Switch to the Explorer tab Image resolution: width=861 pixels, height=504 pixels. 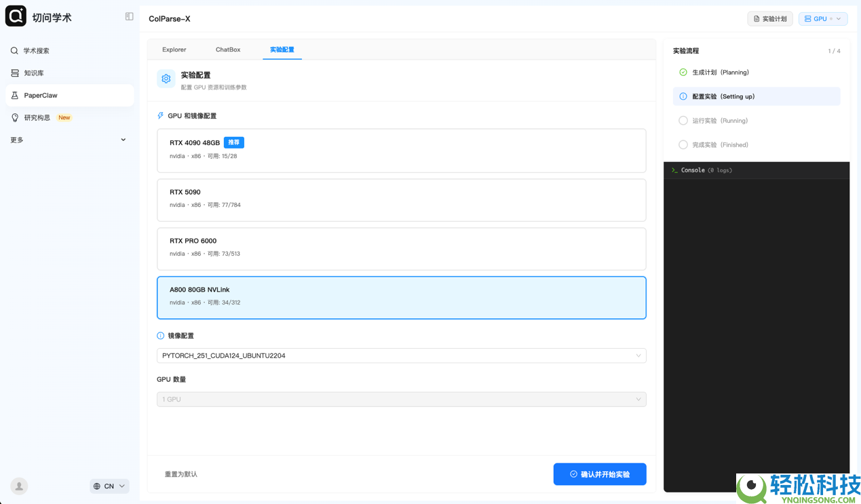click(x=174, y=50)
